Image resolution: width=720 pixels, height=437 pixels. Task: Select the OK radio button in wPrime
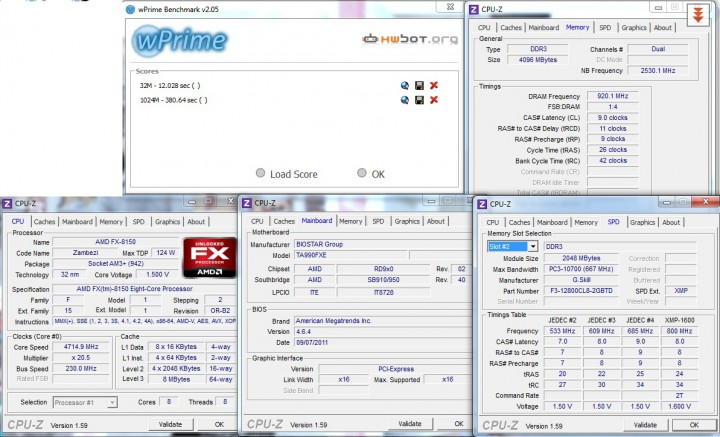coord(362,173)
